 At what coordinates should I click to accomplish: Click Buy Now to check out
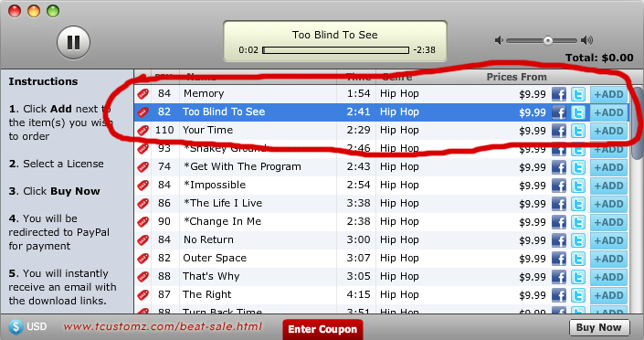click(599, 327)
